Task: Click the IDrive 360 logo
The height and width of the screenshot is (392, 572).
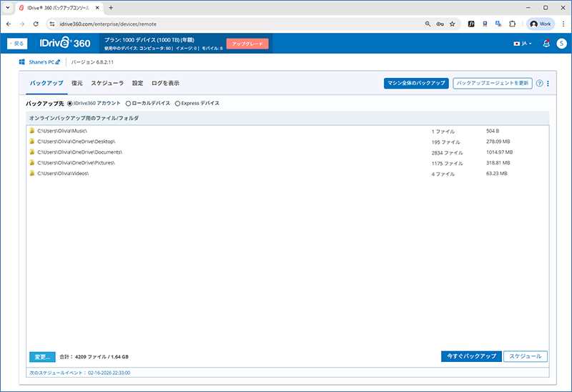Action: (x=65, y=44)
